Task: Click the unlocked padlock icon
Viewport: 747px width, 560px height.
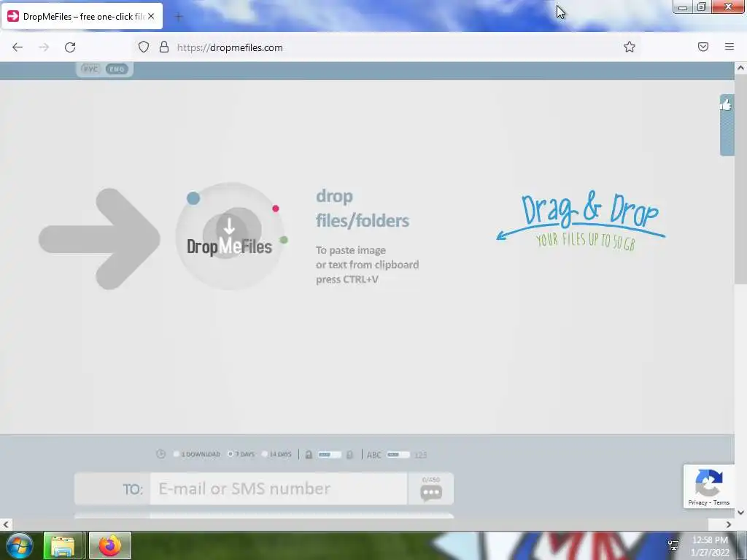Action: (x=349, y=455)
